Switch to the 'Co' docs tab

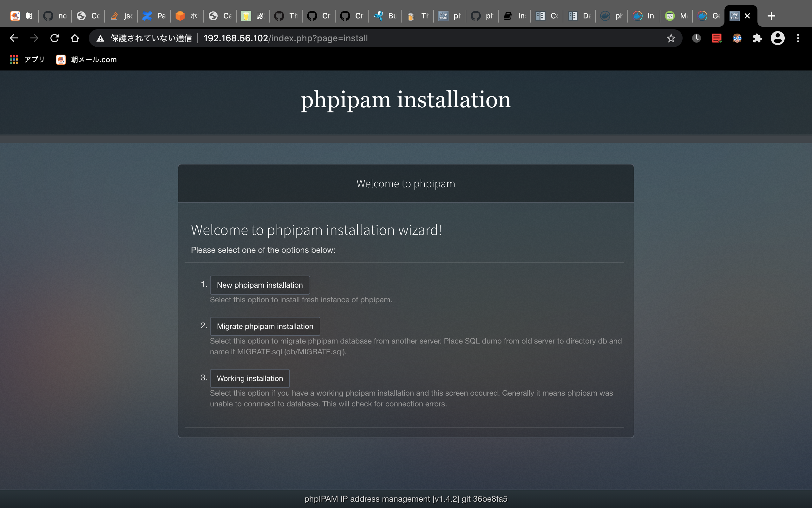tap(547, 16)
